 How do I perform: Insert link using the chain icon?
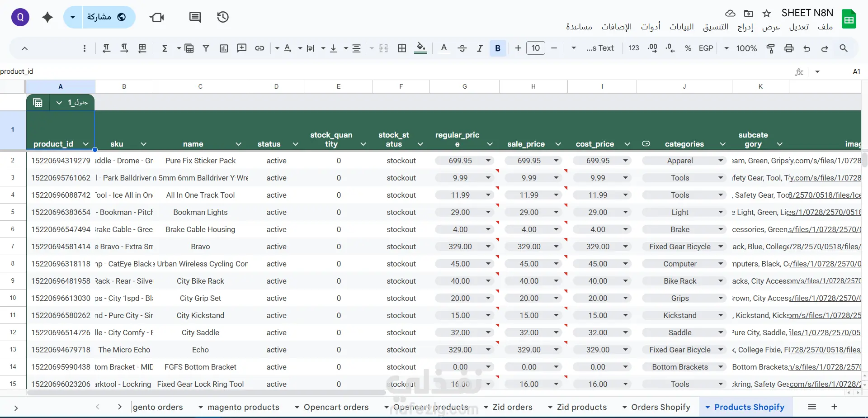click(x=259, y=48)
